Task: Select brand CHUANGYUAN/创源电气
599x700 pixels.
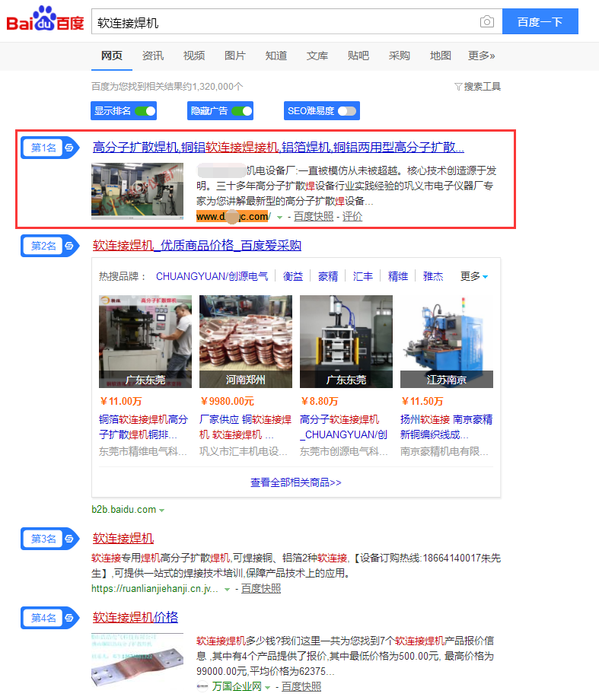Action: point(212,277)
